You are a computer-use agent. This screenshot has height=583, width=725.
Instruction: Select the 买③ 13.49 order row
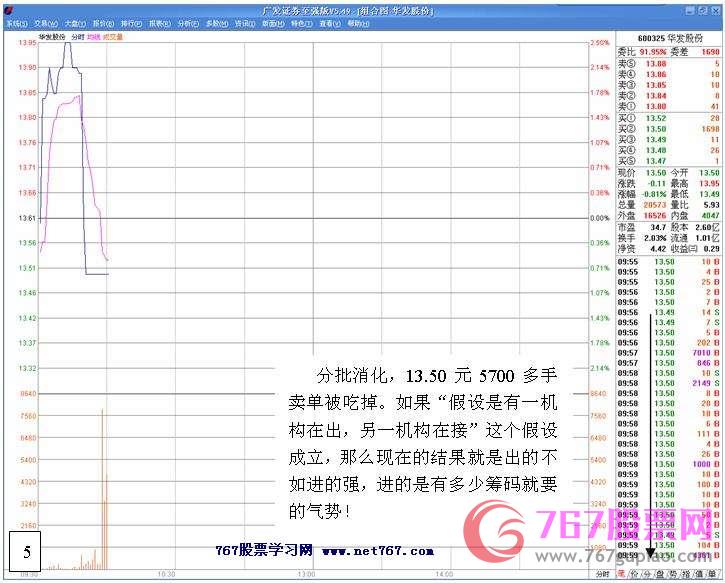[669, 140]
